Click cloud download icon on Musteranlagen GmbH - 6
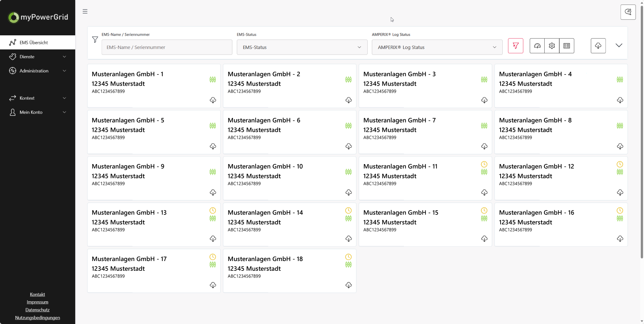Viewport: 644px width, 324px height. (x=348, y=147)
